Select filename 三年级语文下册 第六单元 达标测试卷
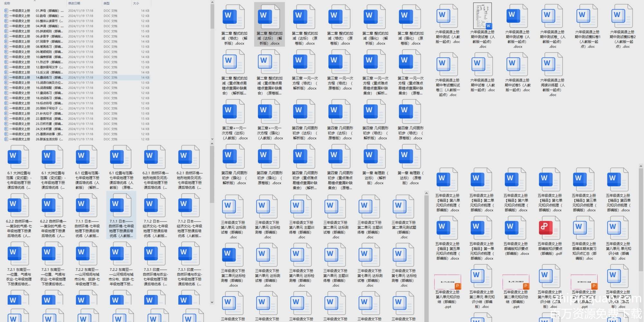The image size is (644, 322). (267, 278)
